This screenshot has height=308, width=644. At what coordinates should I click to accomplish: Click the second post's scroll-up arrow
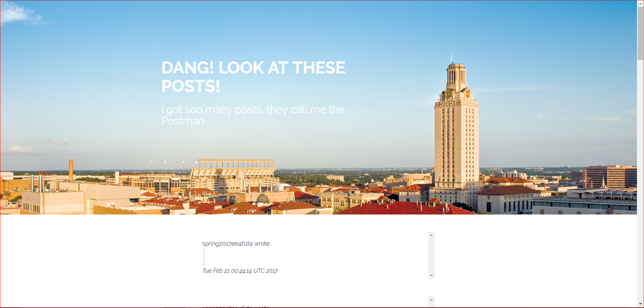[x=431, y=300]
